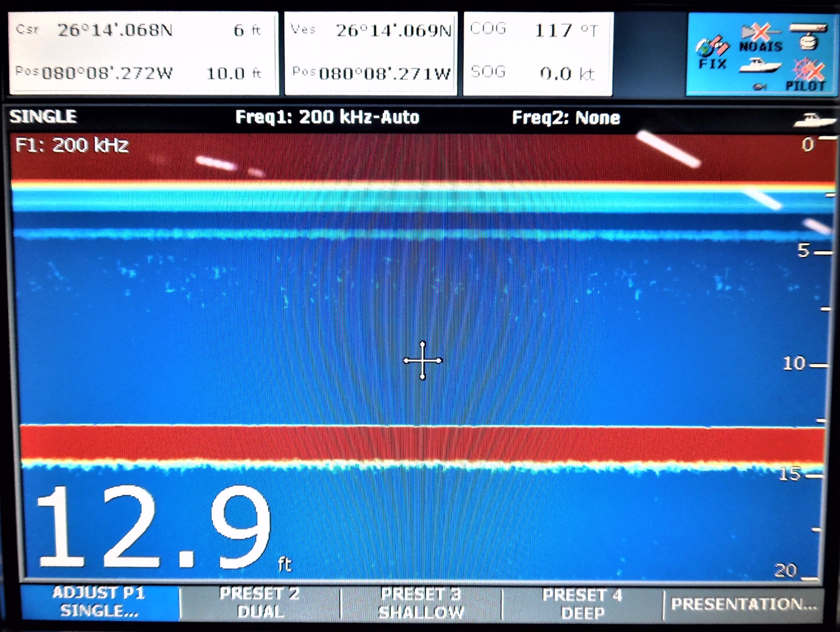
Task: Click the radar scanner icon
Action: tap(808, 36)
